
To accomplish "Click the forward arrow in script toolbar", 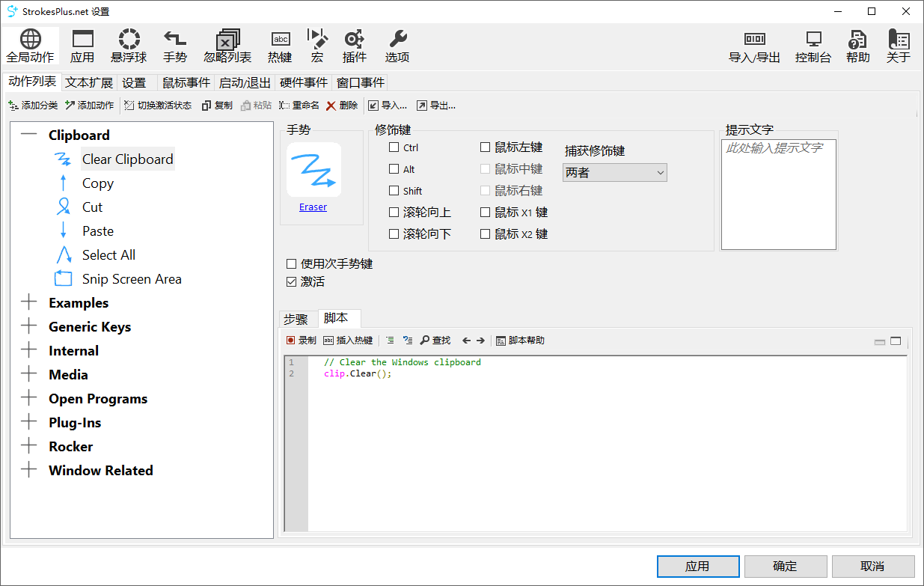I will coord(480,341).
